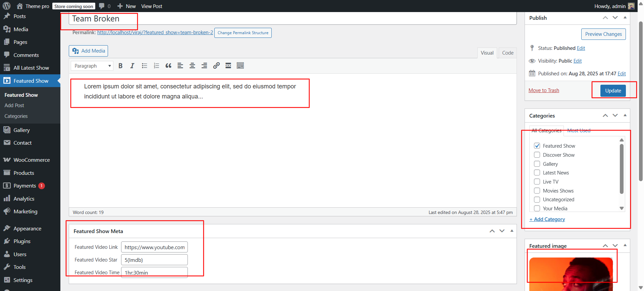
Task: Click the Update button
Action: point(613,91)
